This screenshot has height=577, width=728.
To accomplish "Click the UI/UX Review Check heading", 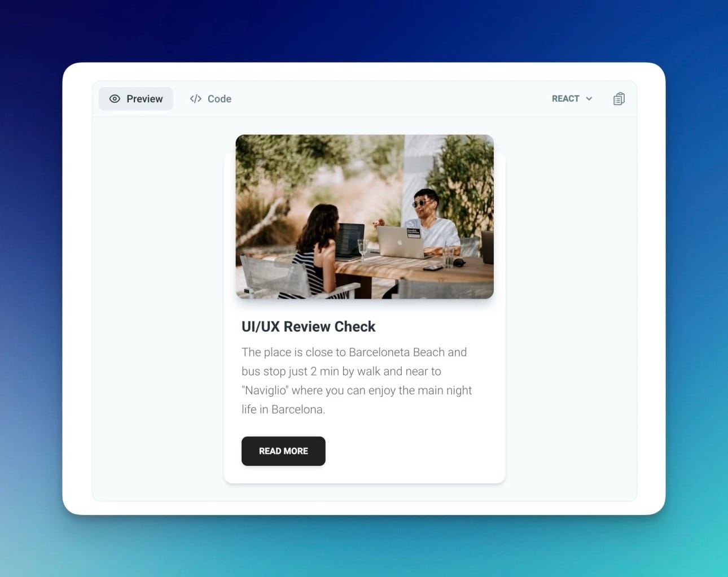I will click(308, 326).
